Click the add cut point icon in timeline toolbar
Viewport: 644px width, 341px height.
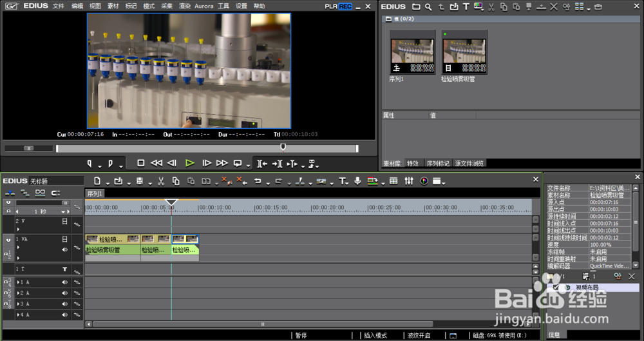300,181
